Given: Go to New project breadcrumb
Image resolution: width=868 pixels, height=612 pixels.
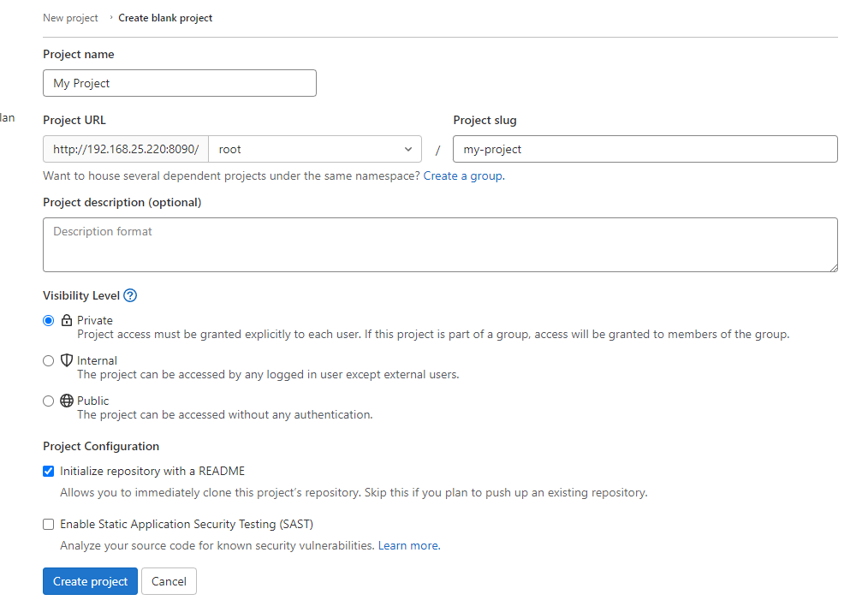Looking at the screenshot, I should coord(70,18).
